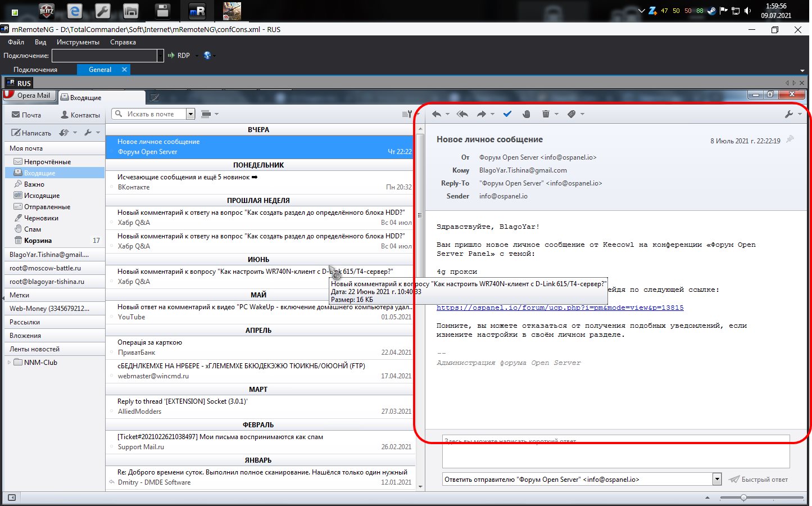Select the Важно folder
This screenshot has width=812, height=506.
pos(55,184)
